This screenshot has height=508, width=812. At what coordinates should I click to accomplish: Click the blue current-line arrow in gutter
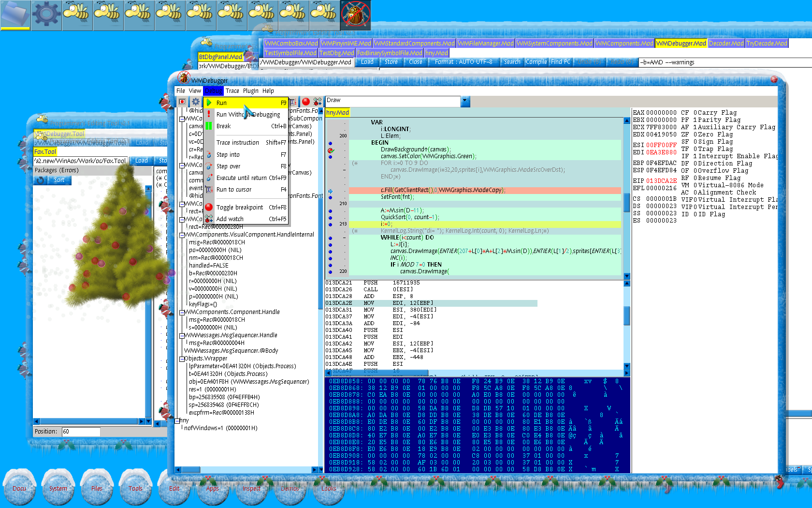(x=331, y=191)
